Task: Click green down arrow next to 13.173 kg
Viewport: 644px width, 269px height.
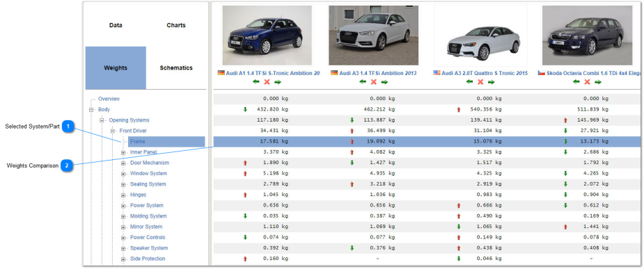Action: click(x=565, y=142)
